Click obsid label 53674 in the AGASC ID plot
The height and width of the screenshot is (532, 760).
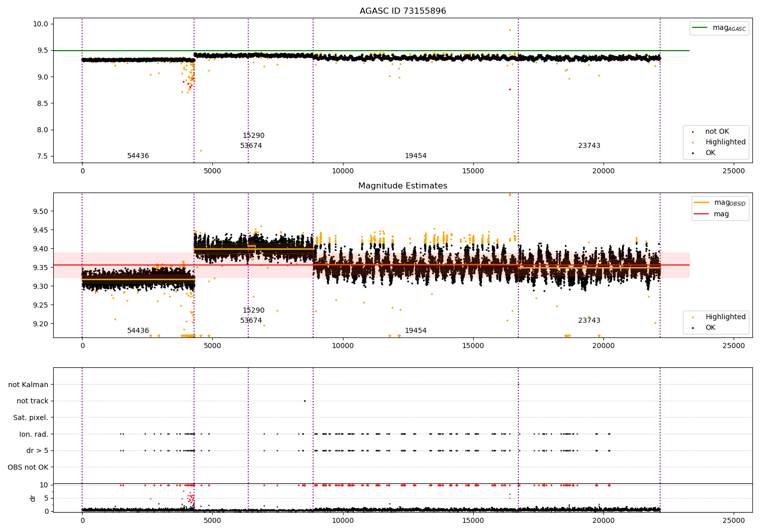251,146
